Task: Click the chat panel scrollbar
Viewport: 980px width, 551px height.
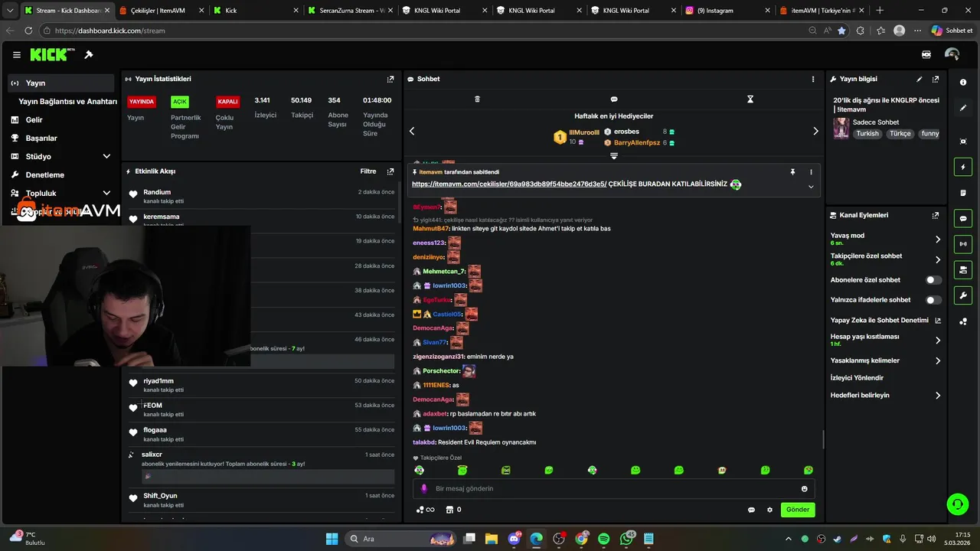Action: tap(823, 439)
